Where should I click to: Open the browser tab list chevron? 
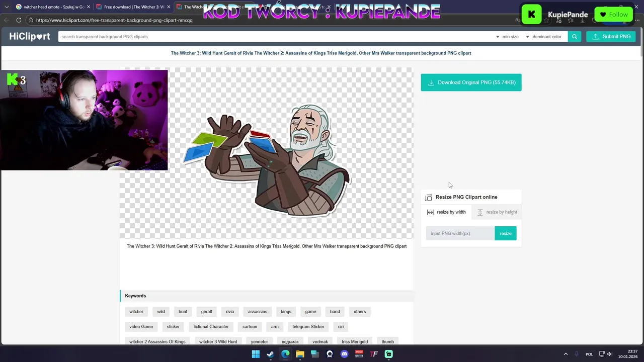(x=6, y=7)
